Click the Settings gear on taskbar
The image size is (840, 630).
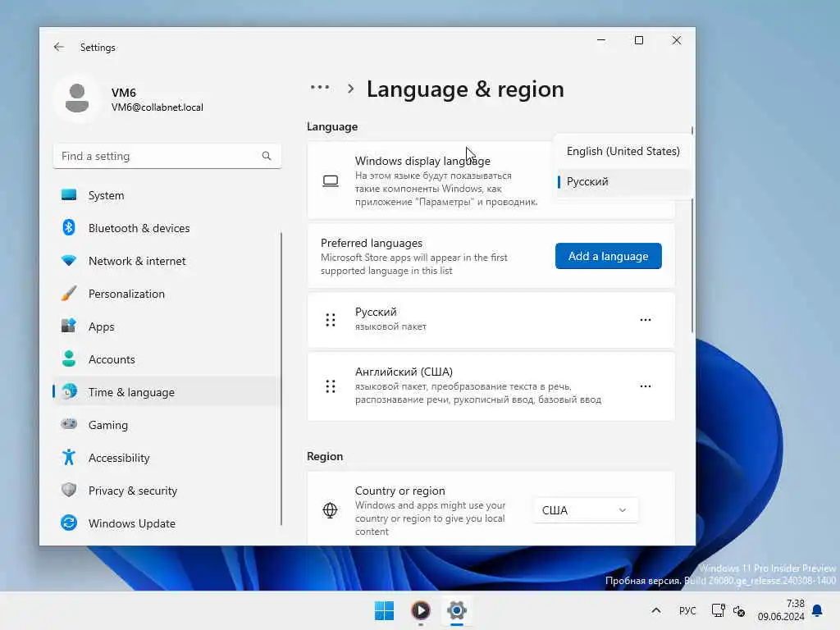click(457, 610)
